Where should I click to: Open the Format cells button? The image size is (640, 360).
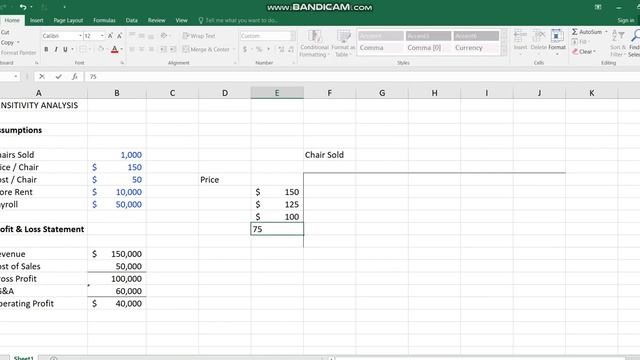coord(557,41)
